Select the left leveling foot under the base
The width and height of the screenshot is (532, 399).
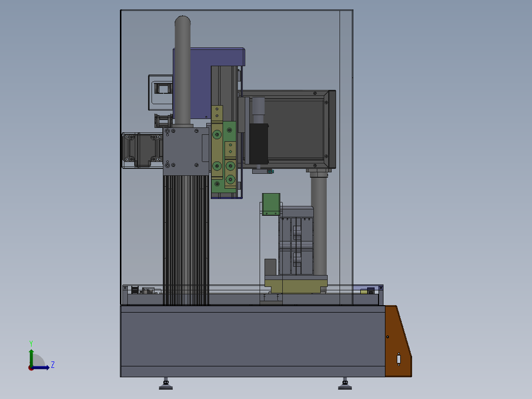click(x=166, y=384)
